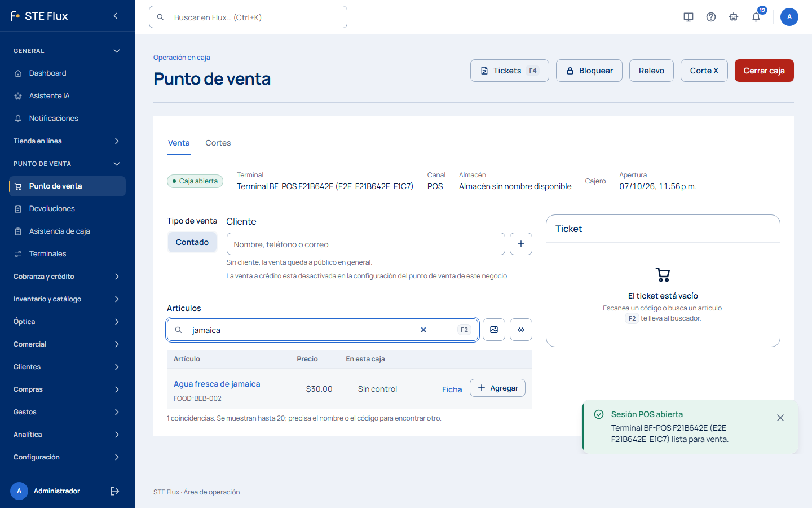The image size is (812, 508).
Task: Select Punto de venta sidebar item
Action: pyautogui.click(x=67, y=186)
